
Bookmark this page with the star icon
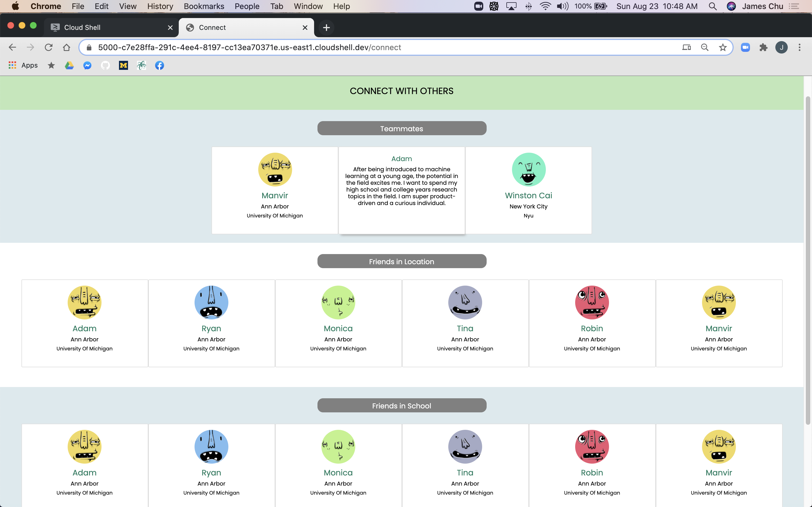[722, 47]
